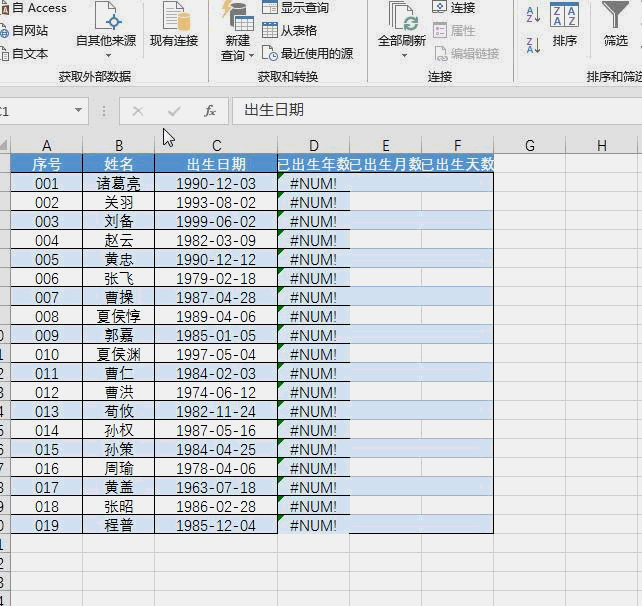This screenshot has width=642, height=606.
Task: Open 最近使用的源 recent sources
Action: coord(307,54)
